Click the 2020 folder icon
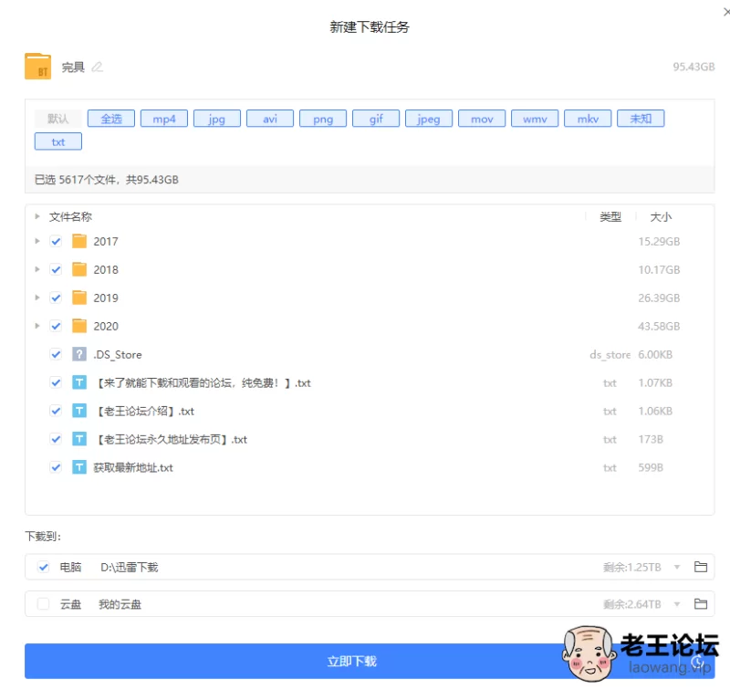 pos(79,326)
